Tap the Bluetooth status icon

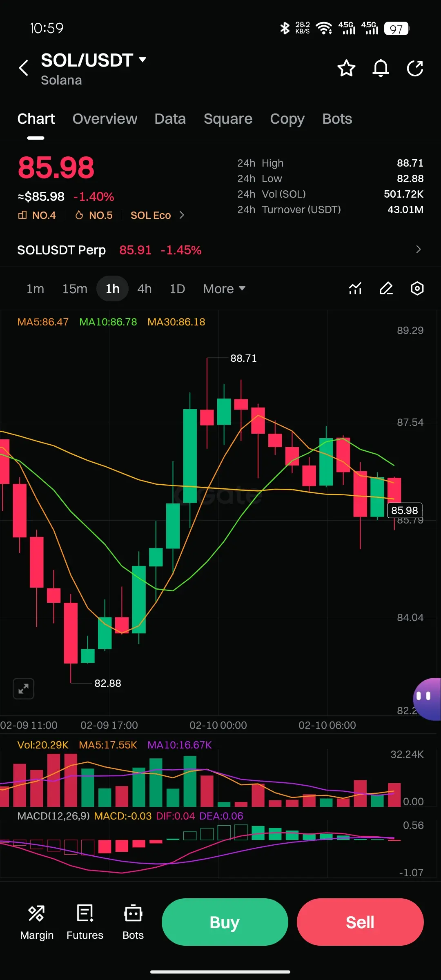(285, 28)
